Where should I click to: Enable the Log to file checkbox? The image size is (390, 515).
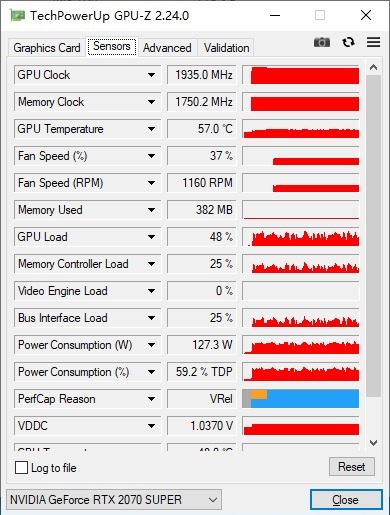pos(21,468)
